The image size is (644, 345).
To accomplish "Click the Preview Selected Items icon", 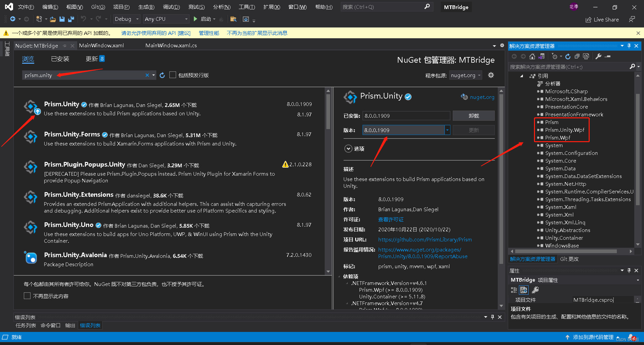I will pos(608,56).
